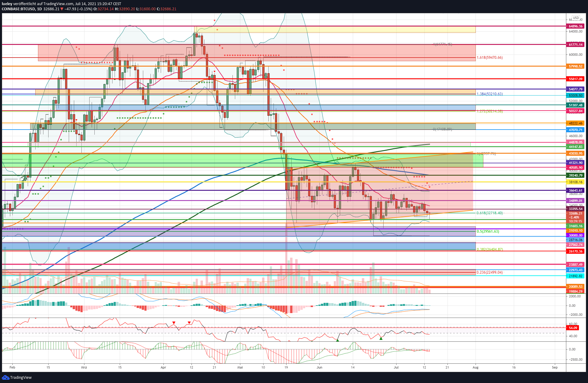This screenshot has height=383, width=588.
Task: Select the 31010.10 orange price label
Action: click(x=575, y=231)
